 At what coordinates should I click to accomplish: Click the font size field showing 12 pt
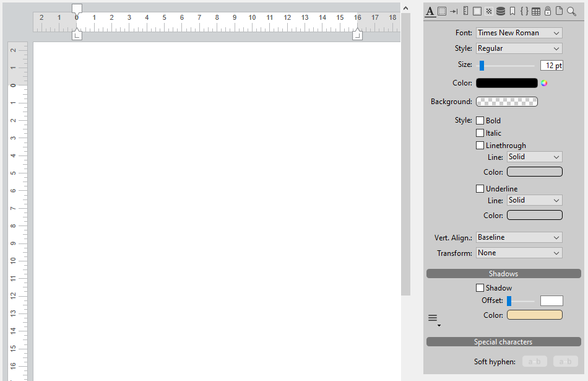coord(551,66)
